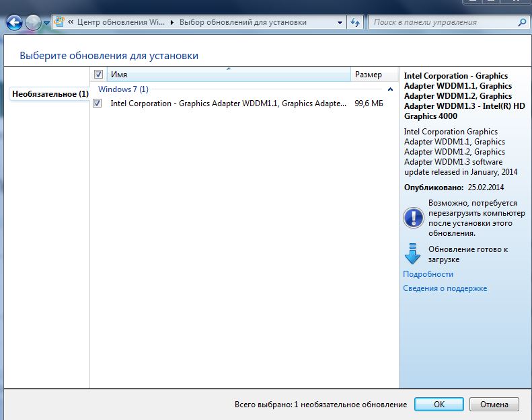Toggle the select-all checkbox in the header
This screenshot has height=420, width=532.
tap(98, 74)
